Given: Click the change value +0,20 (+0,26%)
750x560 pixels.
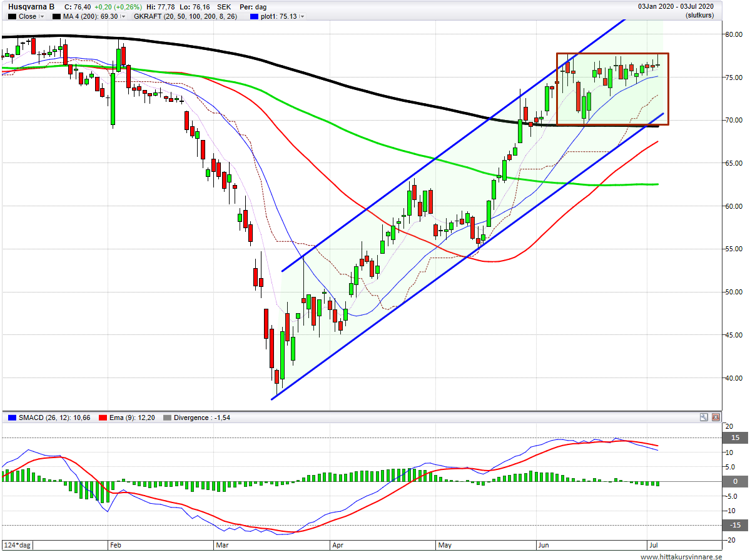Looking at the screenshot, I should pyautogui.click(x=118, y=7).
